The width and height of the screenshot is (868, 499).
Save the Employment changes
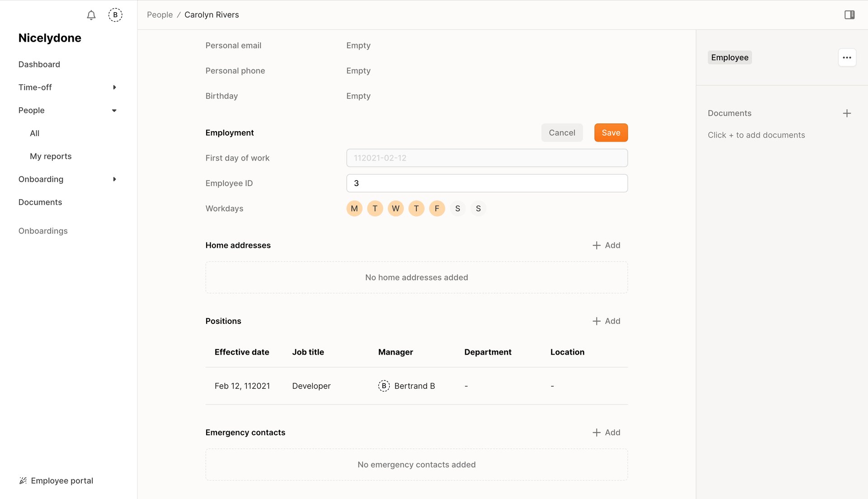coord(611,133)
